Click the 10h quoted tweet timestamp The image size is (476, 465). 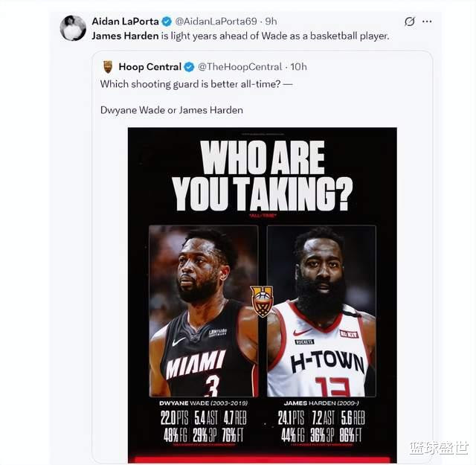tap(298, 67)
